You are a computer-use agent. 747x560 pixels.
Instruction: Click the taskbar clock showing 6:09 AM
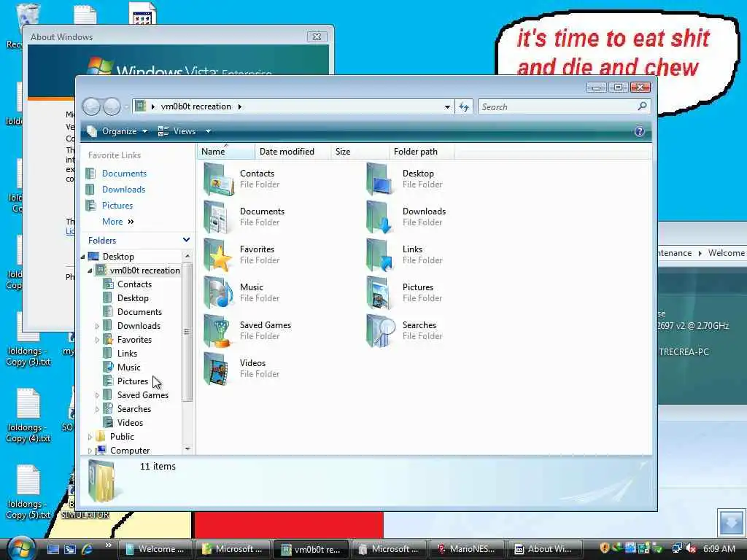719,549
